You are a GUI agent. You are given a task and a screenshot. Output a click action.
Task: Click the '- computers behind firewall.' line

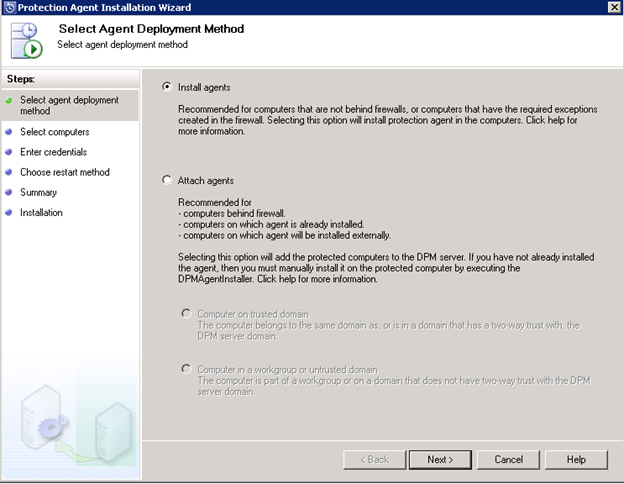coord(232,213)
